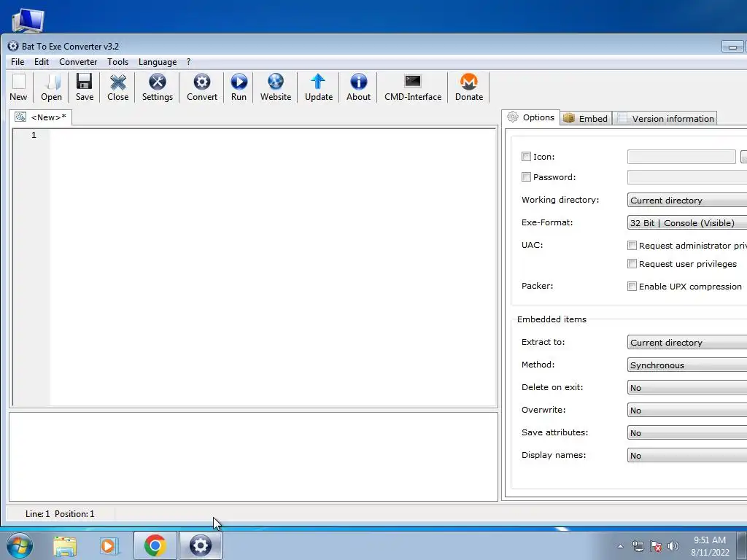Open the Extract to dropdown
747x560 pixels.
(x=687, y=343)
